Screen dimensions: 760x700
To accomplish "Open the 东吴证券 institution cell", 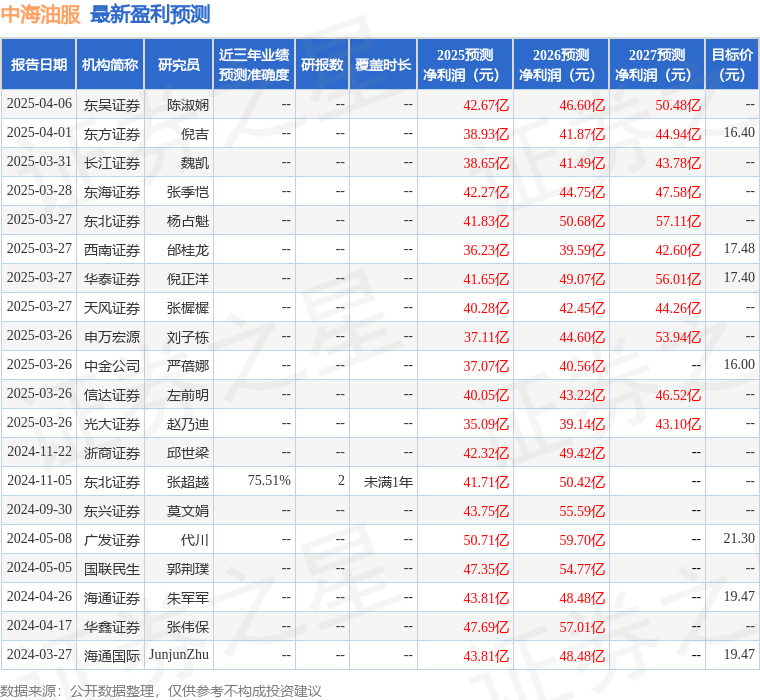I will (x=111, y=104).
